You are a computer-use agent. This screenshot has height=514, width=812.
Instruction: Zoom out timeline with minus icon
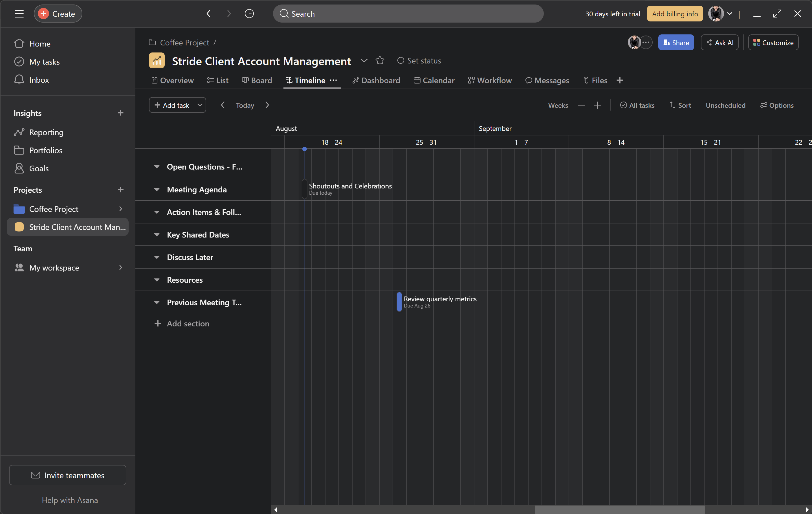(581, 105)
